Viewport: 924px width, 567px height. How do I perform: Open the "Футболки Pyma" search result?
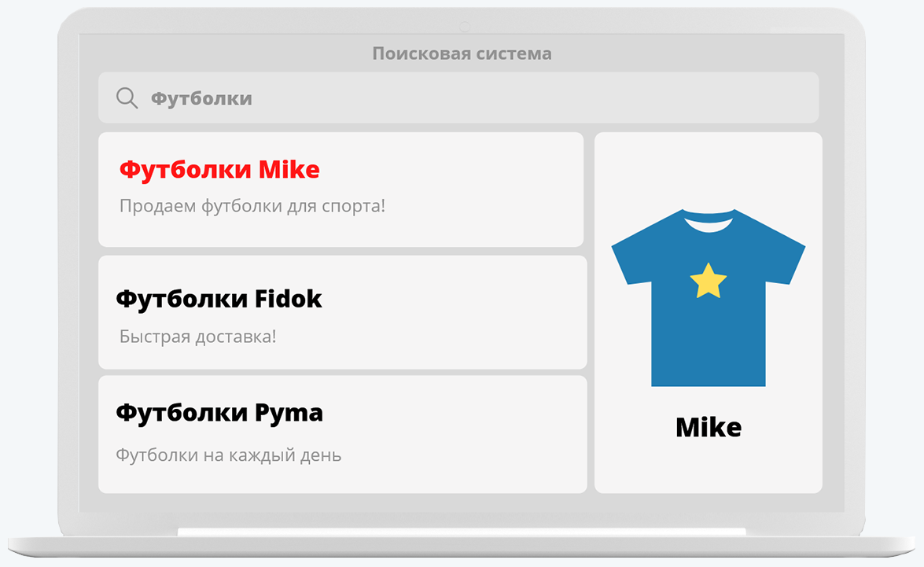[342, 434]
